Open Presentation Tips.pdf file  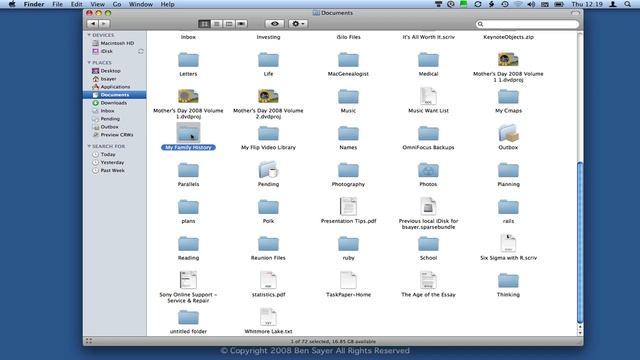pyautogui.click(x=348, y=207)
